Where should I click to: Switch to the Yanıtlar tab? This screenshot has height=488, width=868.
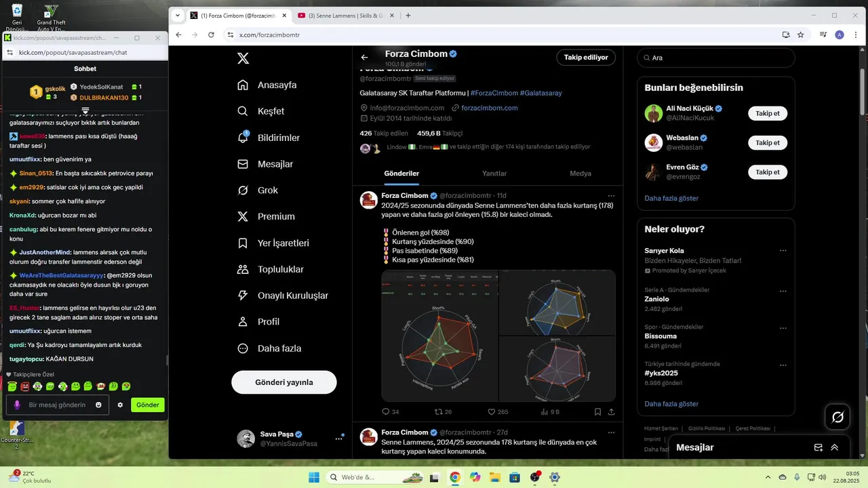tap(494, 174)
